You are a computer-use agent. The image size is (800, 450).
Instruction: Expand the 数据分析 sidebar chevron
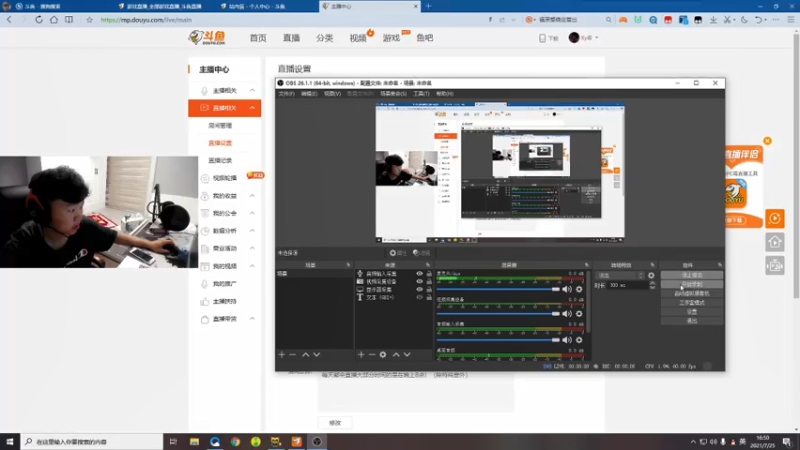click(x=252, y=231)
